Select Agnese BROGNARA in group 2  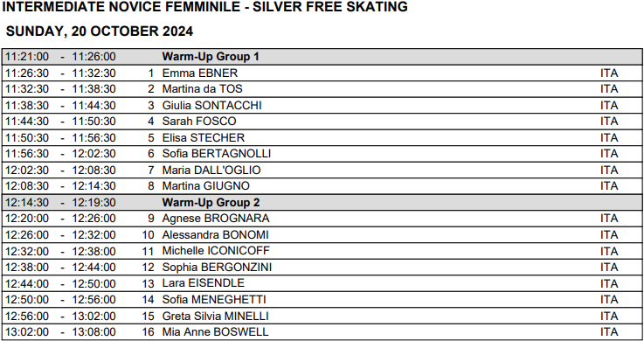216,219
